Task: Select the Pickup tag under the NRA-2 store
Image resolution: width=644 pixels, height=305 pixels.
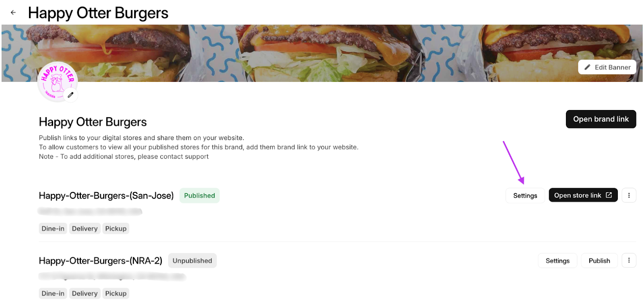Action: coord(116,293)
